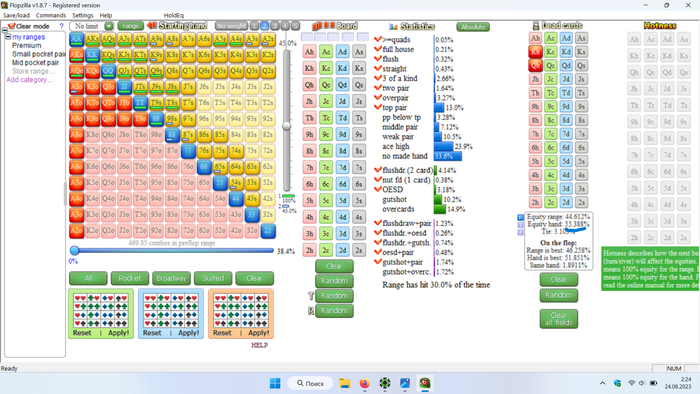Select the Ah card on the Board

pyautogui.click(x=309, y=52)
